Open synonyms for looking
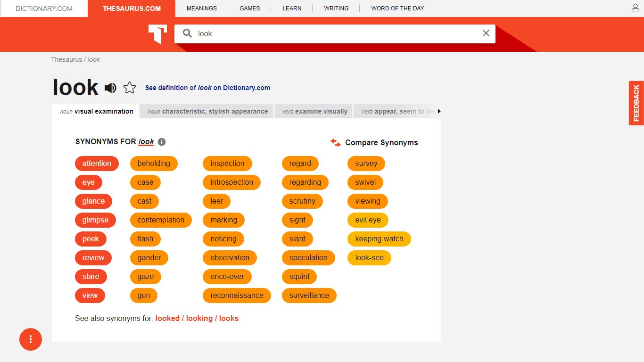Screen dimensions: 644x362 [x=199, y=318]
